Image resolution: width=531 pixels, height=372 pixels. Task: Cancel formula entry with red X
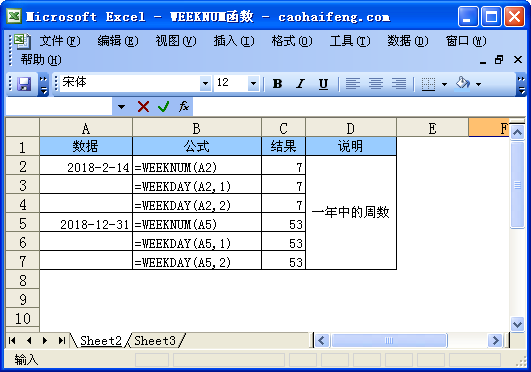[143, 107]
